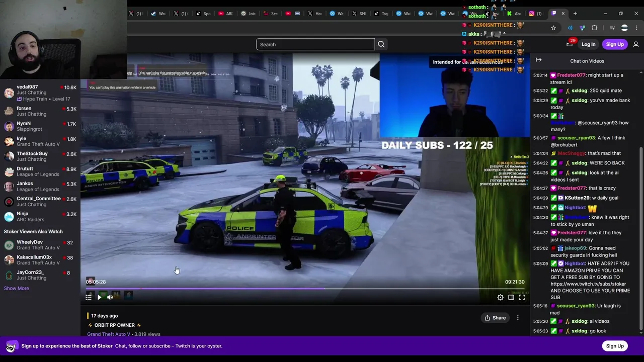Click Central_Committee avatar in sidebar

[x=9, y=202]
